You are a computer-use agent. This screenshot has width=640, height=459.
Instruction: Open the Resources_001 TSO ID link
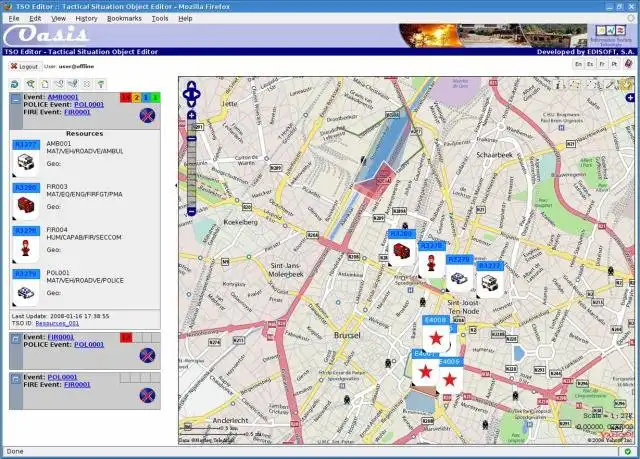click(57, 323)
